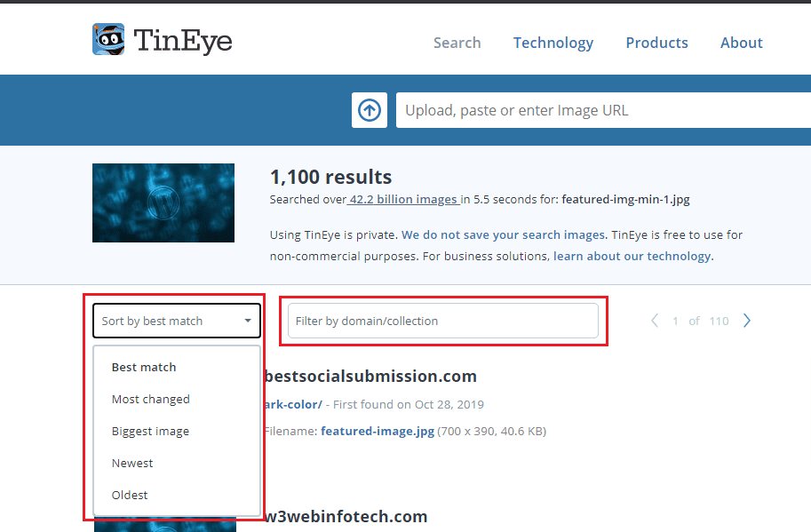Select Biggest image sort option
The width and height of the screenshot is (811, 532).
click(x=150, y=431)
